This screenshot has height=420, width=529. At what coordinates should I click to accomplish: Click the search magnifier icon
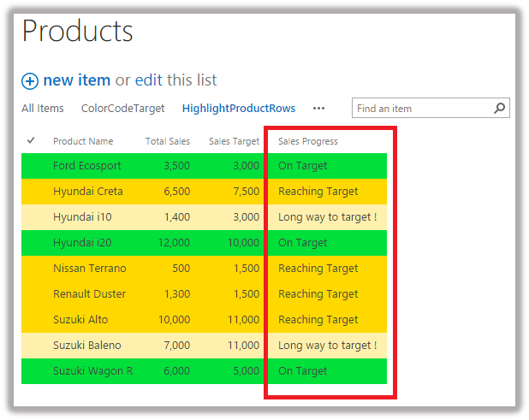tap(500, 109)
